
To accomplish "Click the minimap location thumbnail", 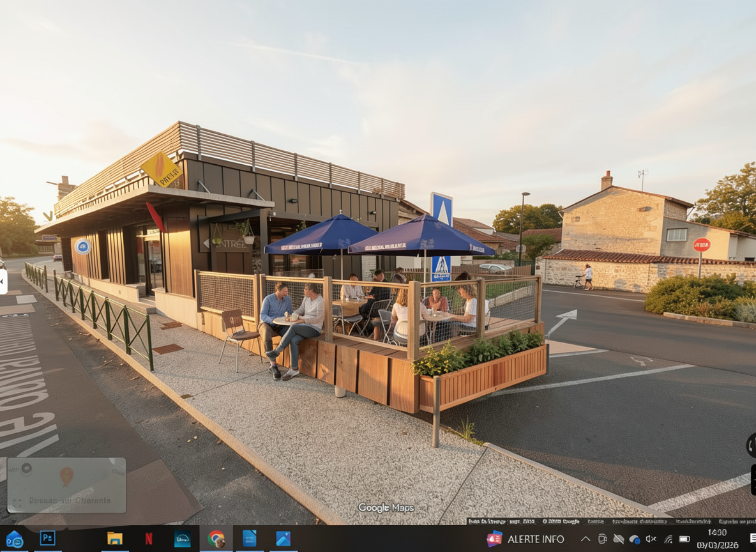I will [66, 485].
